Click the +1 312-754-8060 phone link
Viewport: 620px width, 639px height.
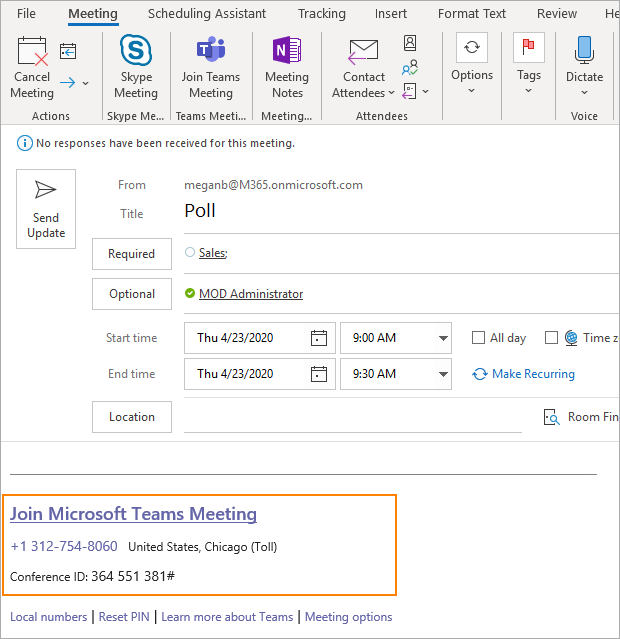(x=64, y=546)
